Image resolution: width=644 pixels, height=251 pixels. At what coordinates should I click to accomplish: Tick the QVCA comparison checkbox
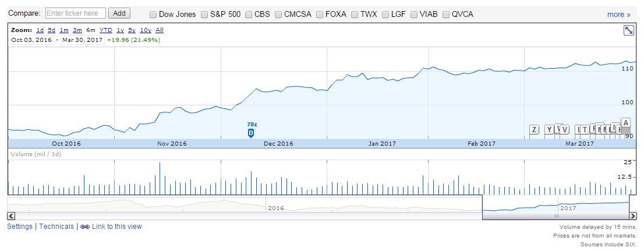(x=446, y=15)
